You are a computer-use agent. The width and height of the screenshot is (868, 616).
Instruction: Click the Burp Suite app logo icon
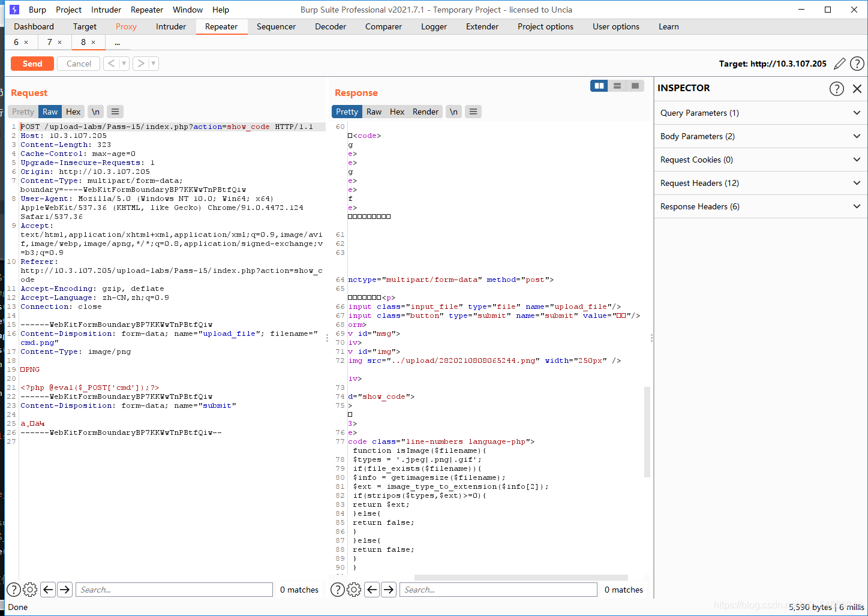click(15, 10)
